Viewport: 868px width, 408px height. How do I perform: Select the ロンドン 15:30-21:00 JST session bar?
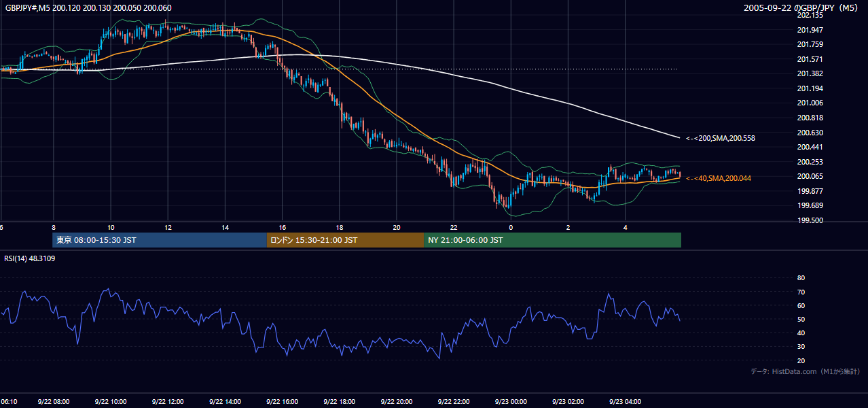tap(345, 240)
